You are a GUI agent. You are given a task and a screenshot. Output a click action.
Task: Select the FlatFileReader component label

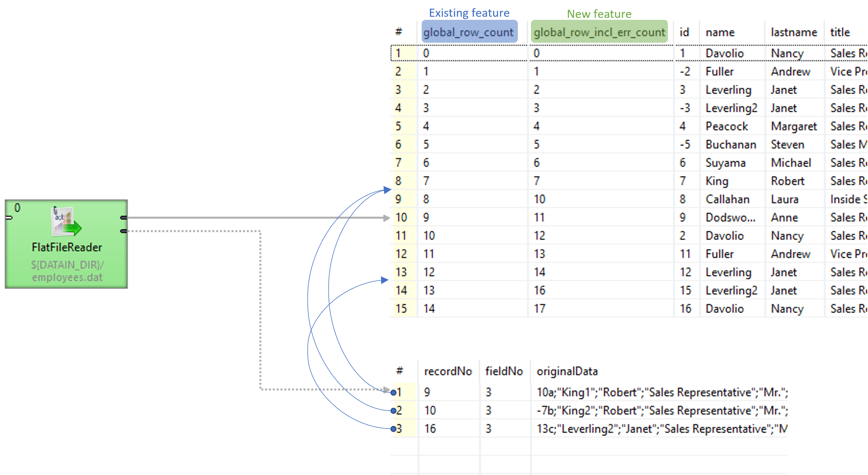(x=67, y=247)
